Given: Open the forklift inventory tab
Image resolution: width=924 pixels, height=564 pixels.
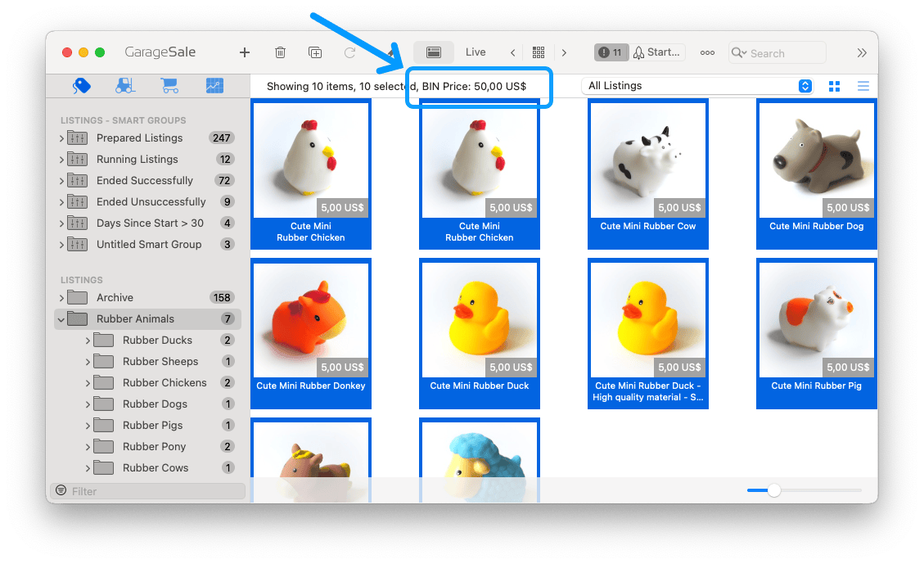Looking at the screenshot, I should click(125, 86).
